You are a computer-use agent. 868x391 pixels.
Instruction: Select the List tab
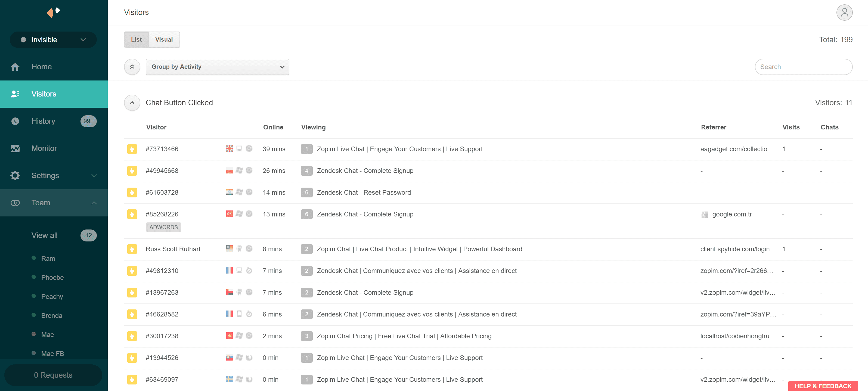(x=136, y=39)
